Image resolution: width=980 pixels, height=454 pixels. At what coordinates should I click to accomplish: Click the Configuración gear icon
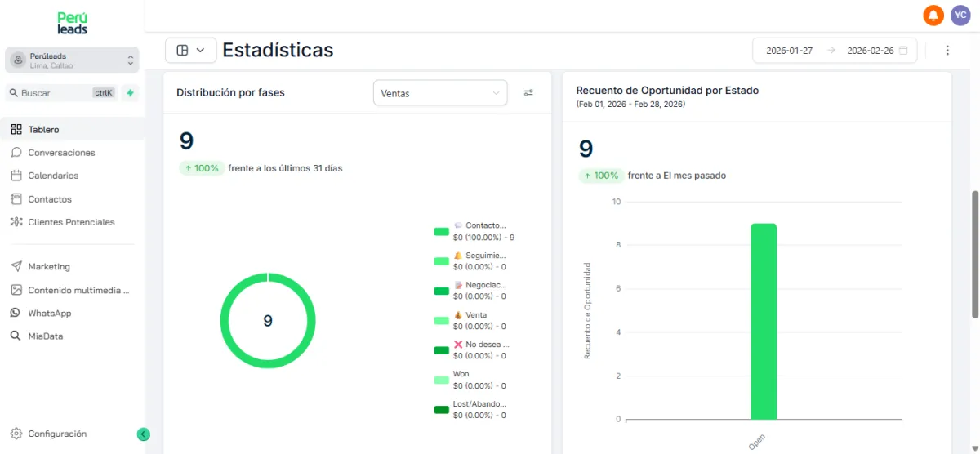(16, 434)
